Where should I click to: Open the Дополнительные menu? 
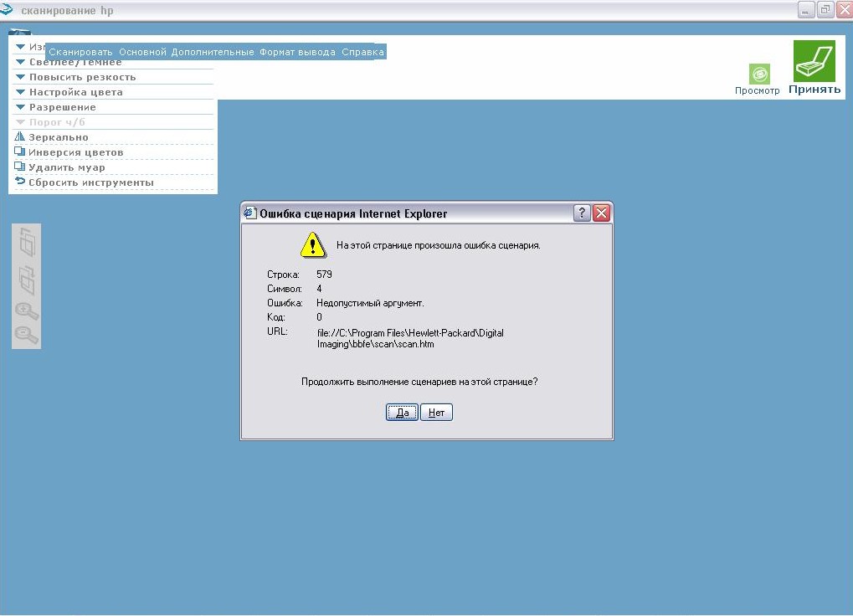pos(213,52)
